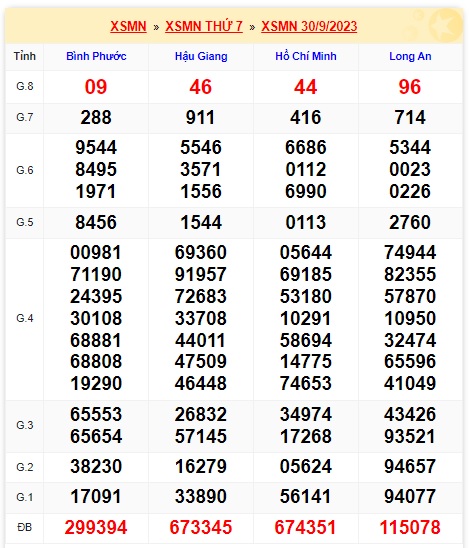Click the G.8 result 96

coord(410,87)
